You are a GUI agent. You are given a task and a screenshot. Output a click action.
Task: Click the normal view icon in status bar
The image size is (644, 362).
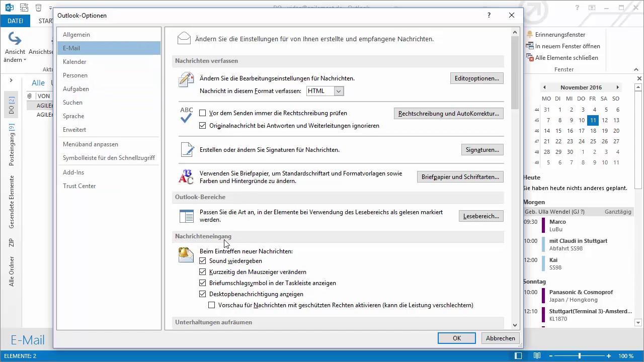[x=519, y=356]
